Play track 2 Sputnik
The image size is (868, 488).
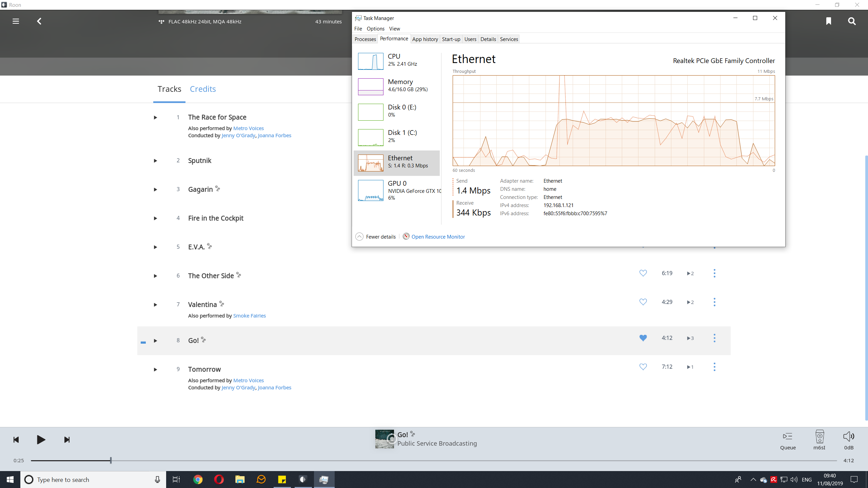click(x=155, y=161)
